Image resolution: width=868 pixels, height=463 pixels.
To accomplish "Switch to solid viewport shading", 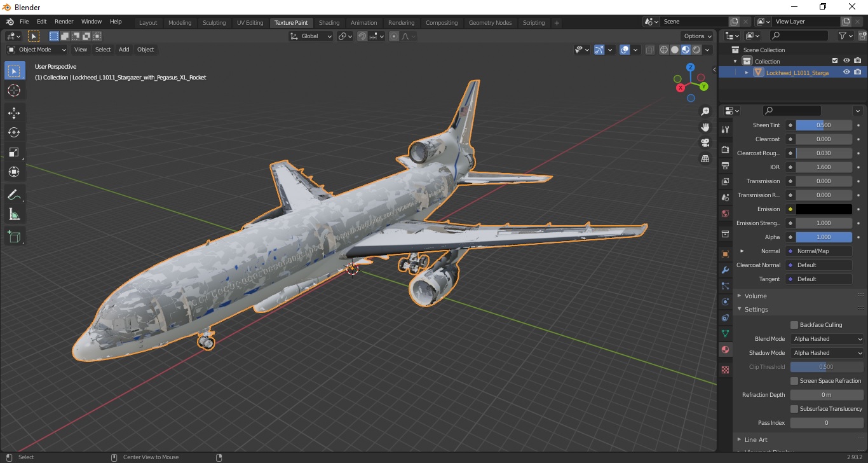I will [675, 50].
